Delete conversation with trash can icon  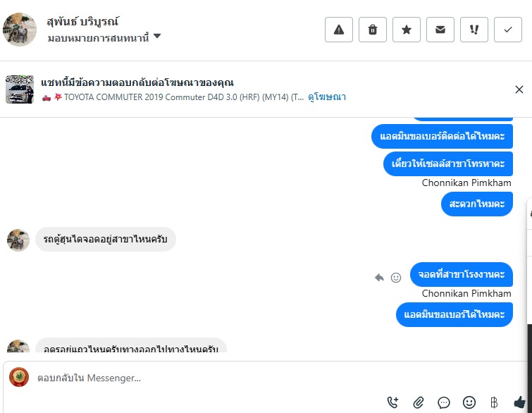373,30
